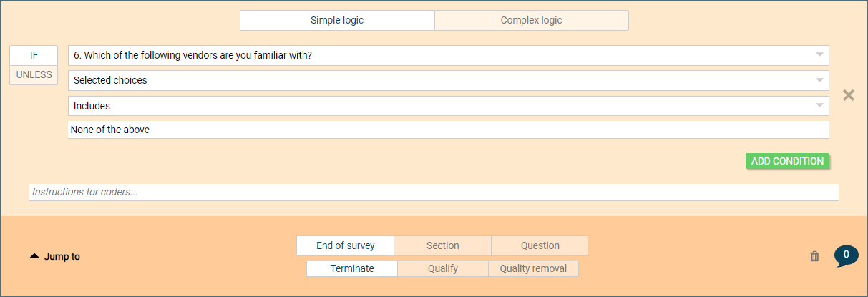Click the None of the above field

click(x=448, y=130)
